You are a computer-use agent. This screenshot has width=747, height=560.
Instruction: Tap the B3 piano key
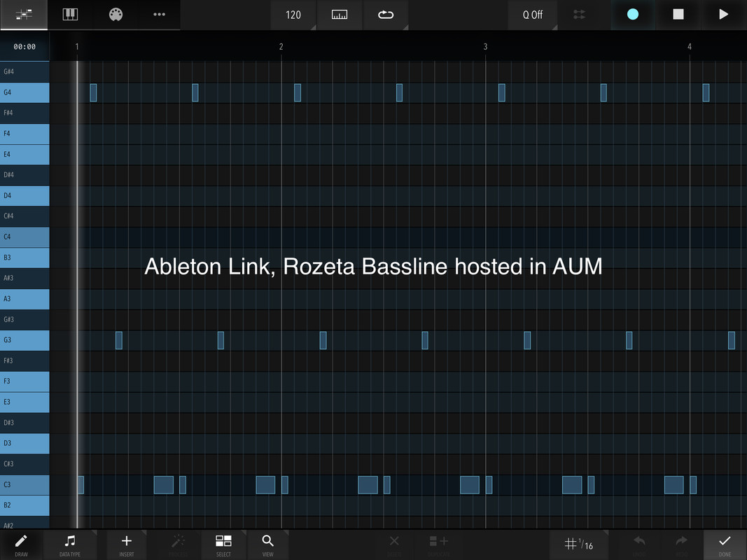click(x=25, y=258)
